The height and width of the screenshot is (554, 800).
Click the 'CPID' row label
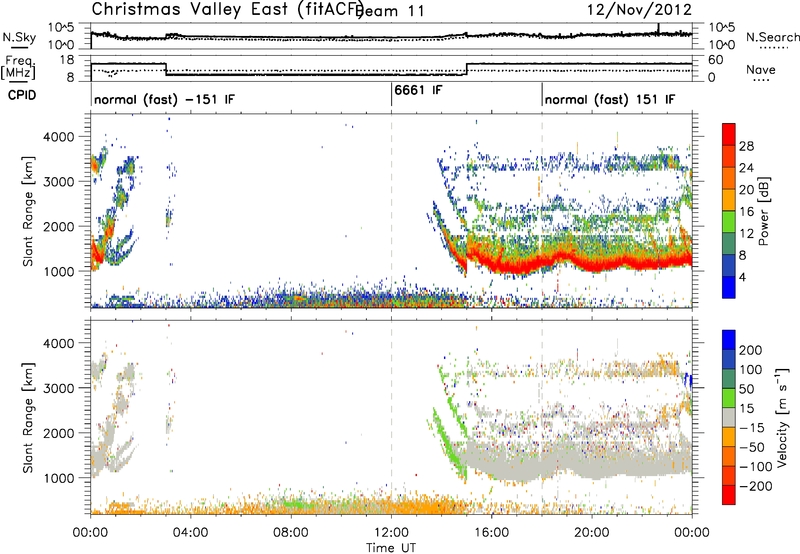22,95
